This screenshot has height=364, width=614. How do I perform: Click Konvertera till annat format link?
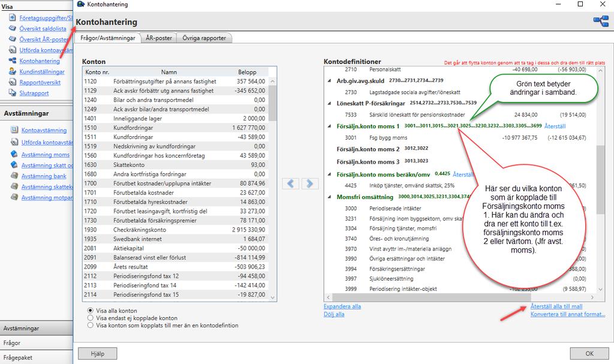pos(568,314)
